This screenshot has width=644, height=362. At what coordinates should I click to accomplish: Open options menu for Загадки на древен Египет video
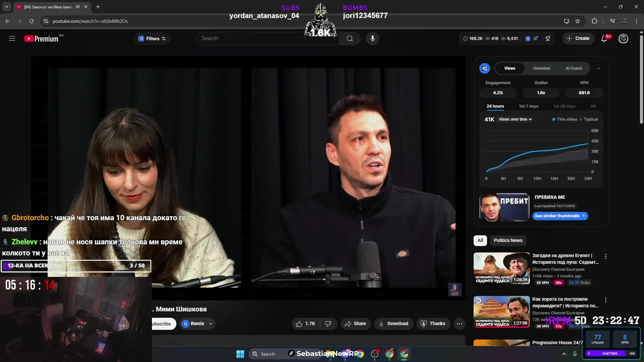point(606,256)
